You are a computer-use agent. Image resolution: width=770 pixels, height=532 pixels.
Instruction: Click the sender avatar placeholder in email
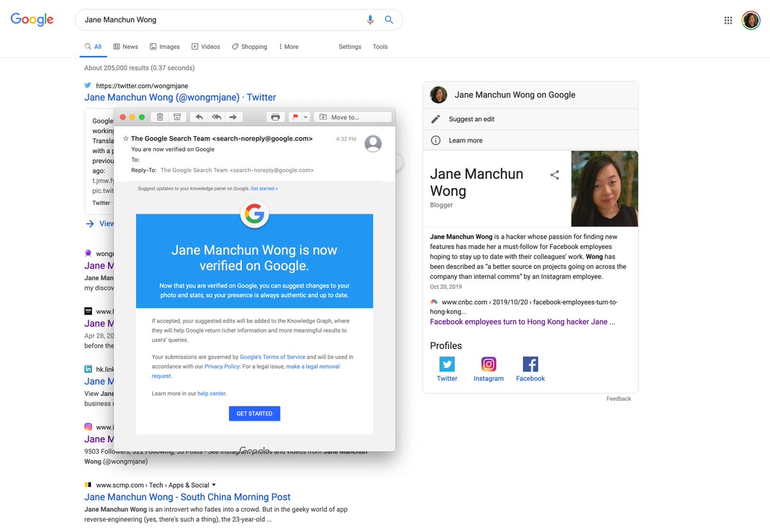[373, 144]
